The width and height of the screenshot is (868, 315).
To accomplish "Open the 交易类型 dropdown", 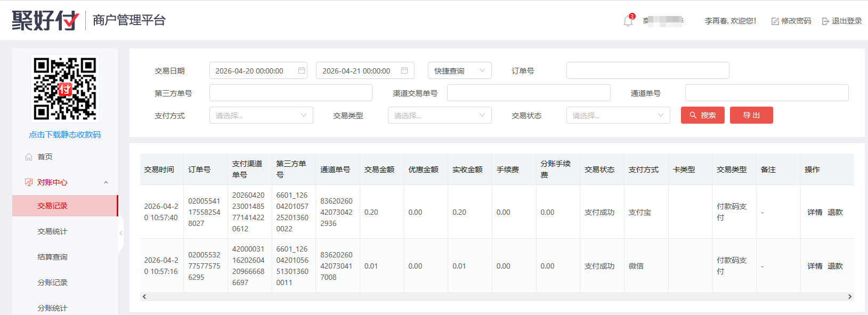I will pyautogui.click(x=440, y=115).
